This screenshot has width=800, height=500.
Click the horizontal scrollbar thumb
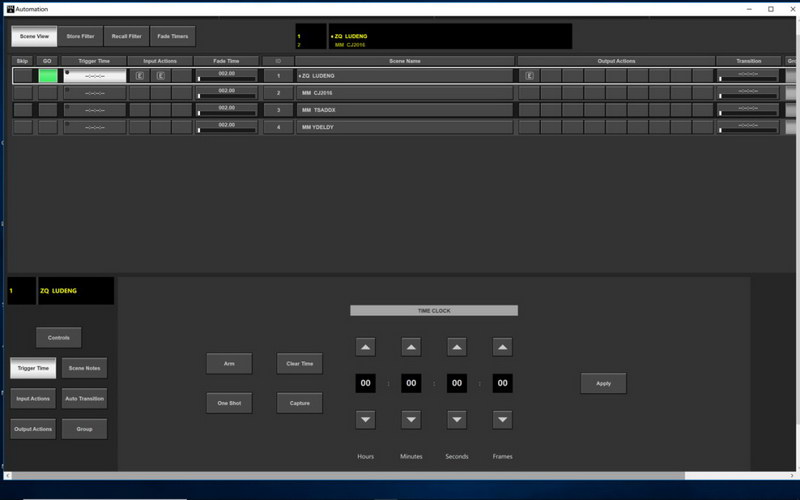(x=348, y=476)
